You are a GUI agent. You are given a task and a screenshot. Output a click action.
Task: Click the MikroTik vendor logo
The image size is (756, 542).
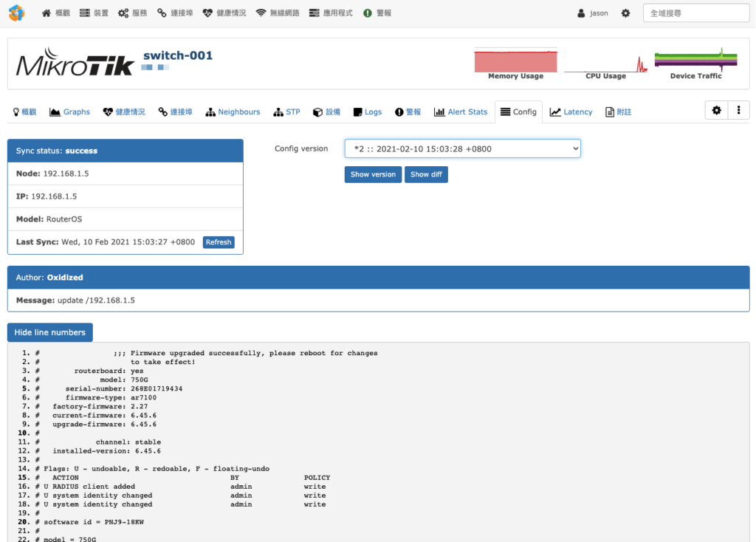click(x=75, y=64)
